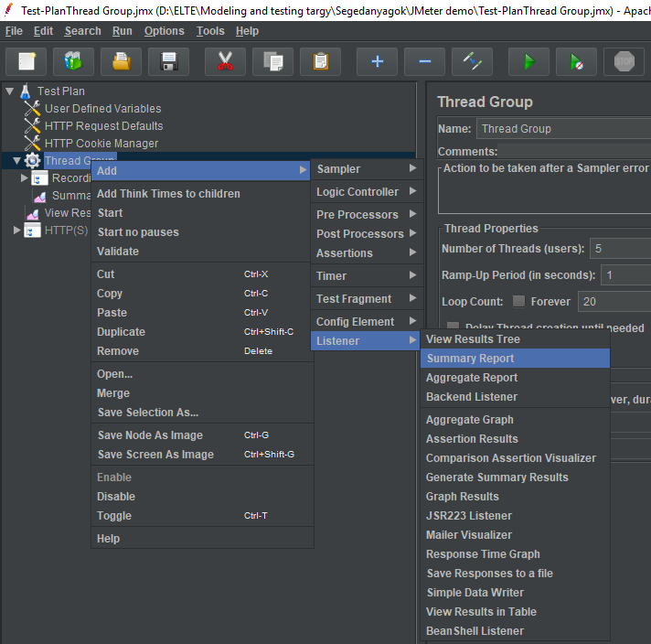
Task: Click the Open file folder icon
Action: tap(121, 62)
